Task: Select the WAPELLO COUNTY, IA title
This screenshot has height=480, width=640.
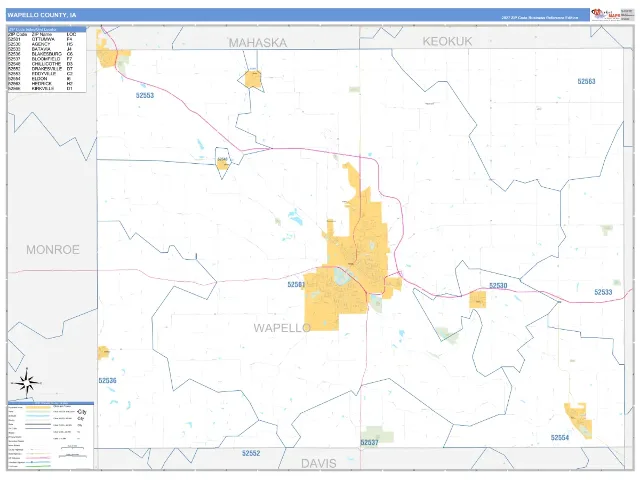Action: 42,15
